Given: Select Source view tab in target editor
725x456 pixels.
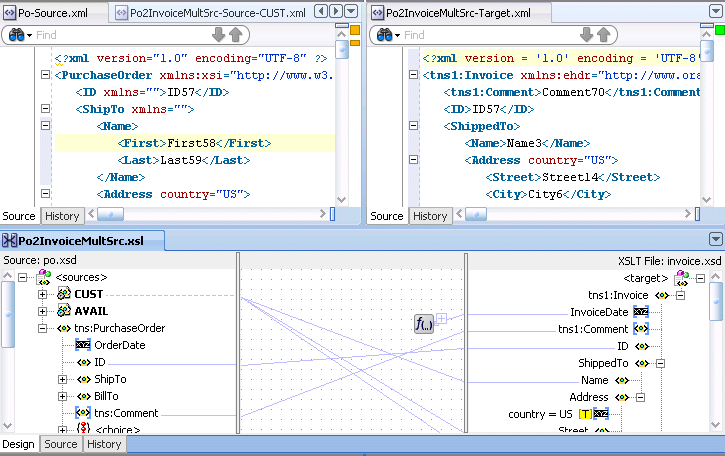Looking at the screenshot, I should pyautogui.click(x=387, y=216).
